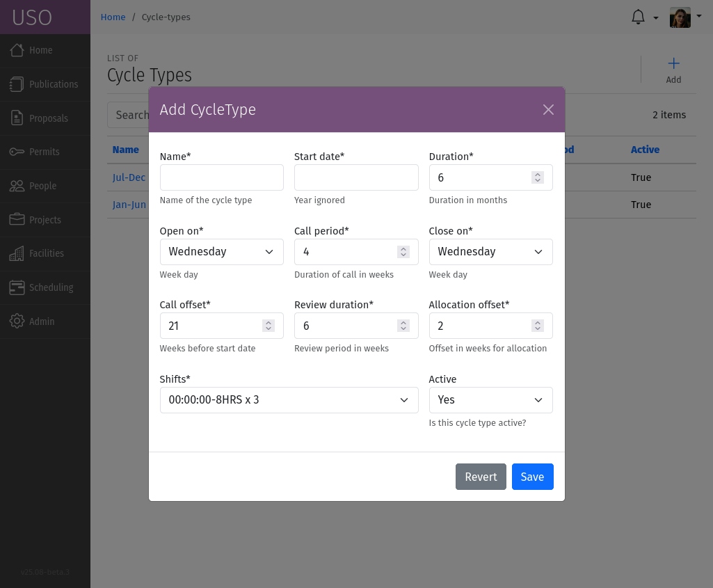Open the Active Yes dropdown
713x588 pixels.
click(490, 399)
